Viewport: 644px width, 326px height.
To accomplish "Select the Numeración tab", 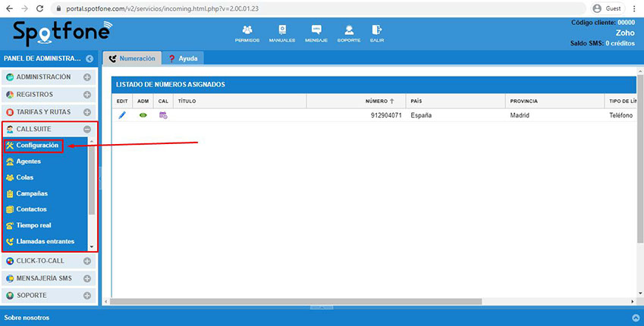I will tap(132, 58).
